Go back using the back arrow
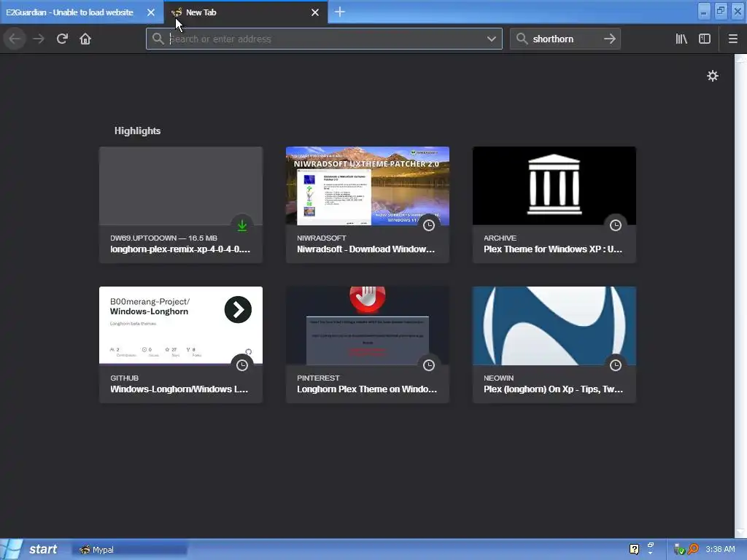747x560 pixels. click(x=15, y=39)
